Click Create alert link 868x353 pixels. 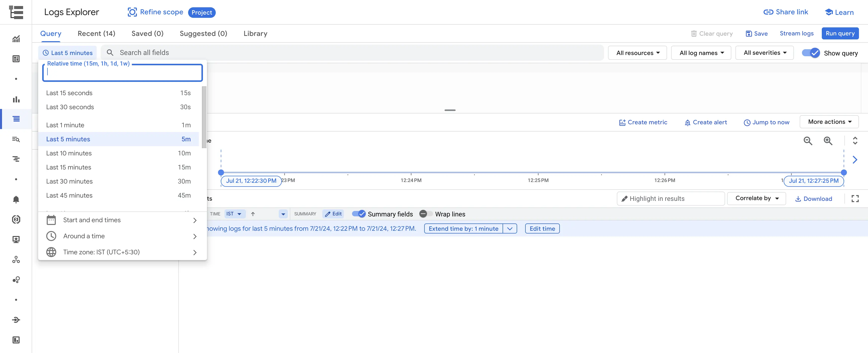click(706, 122)
